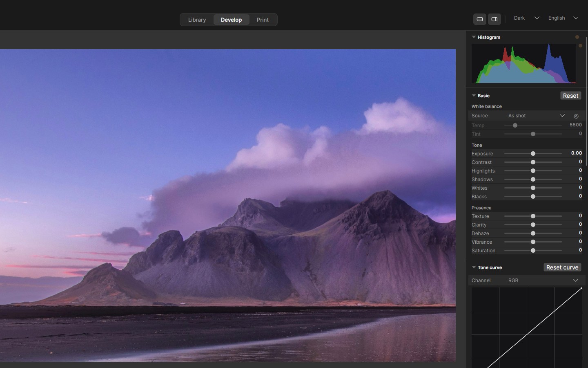Open the white balance Source dropdown
The image size is (588, 368).
537,116
